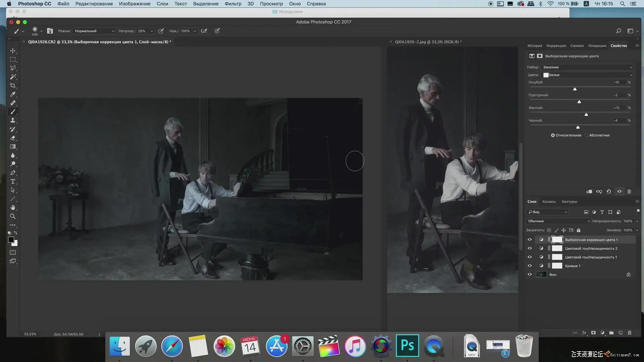644x362 pixels.
Task: Hide the Кривые 1 layer
Action: coord(530,266)
